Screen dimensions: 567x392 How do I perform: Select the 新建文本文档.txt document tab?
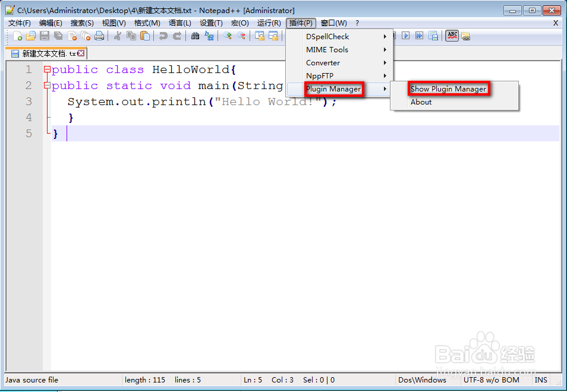pos(46,53)
